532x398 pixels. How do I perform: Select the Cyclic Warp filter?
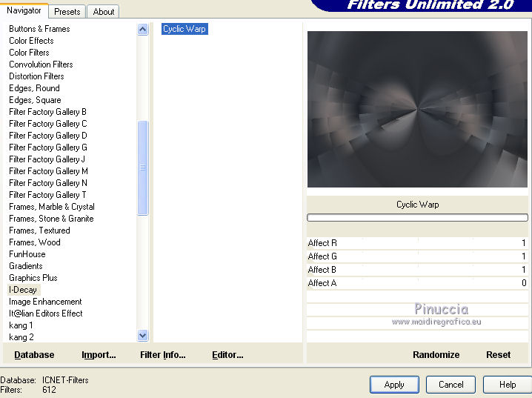(x=184, y=29)
